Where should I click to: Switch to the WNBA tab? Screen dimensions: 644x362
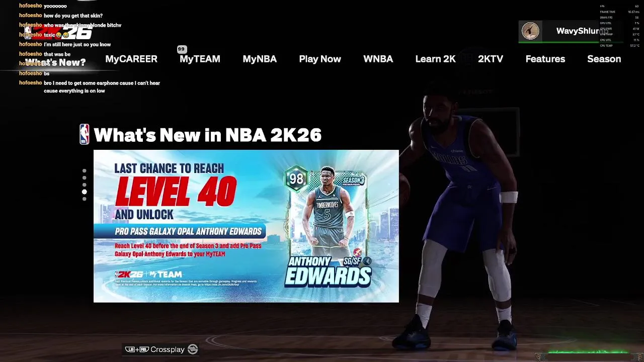click(x=378, y=59)
